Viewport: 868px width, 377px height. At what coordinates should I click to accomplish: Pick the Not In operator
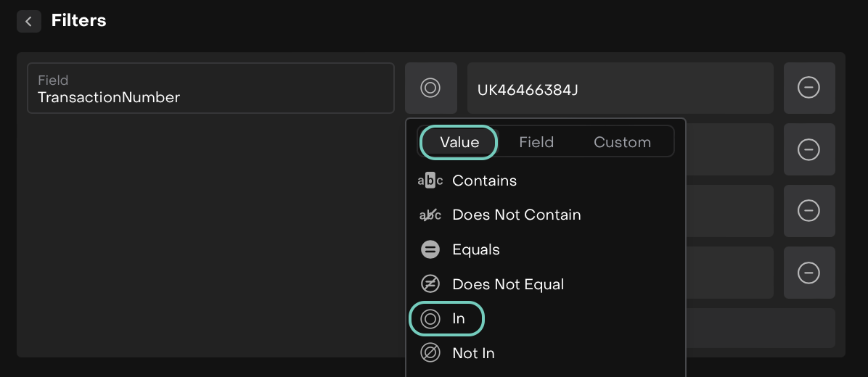472,353
